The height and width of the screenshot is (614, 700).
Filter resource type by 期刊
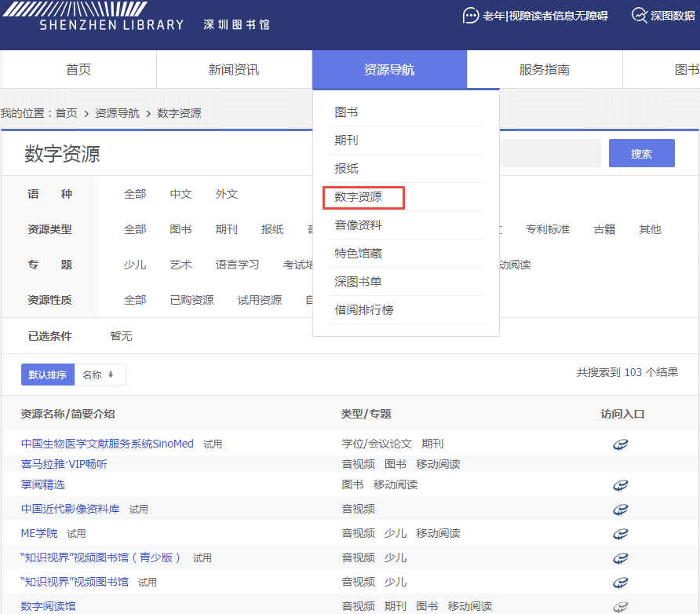point(226,229)
